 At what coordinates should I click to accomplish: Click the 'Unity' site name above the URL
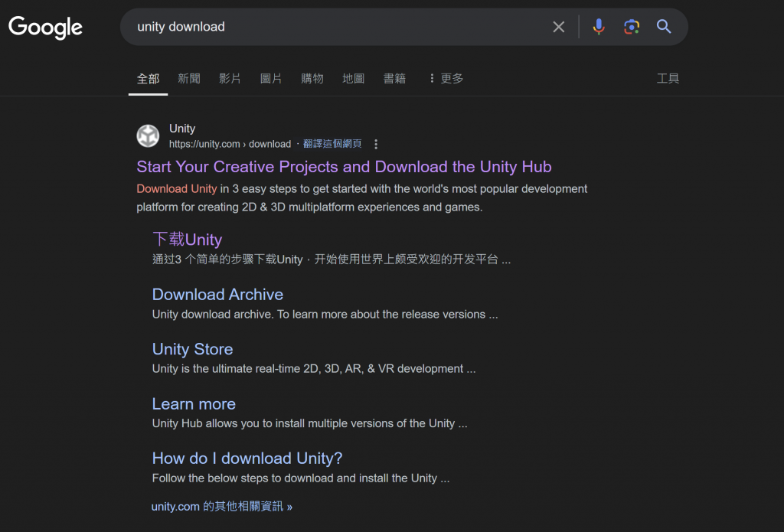(x=182, y=129)
